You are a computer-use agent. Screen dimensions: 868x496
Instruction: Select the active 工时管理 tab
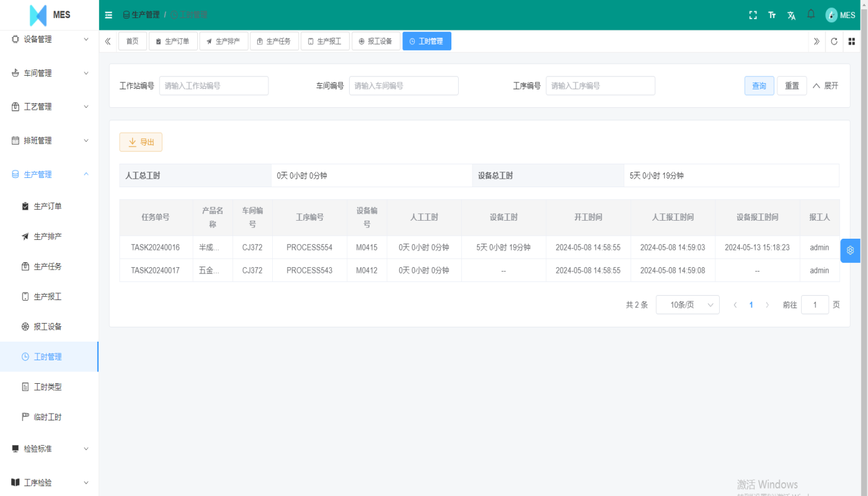click(x=427, y=41)
